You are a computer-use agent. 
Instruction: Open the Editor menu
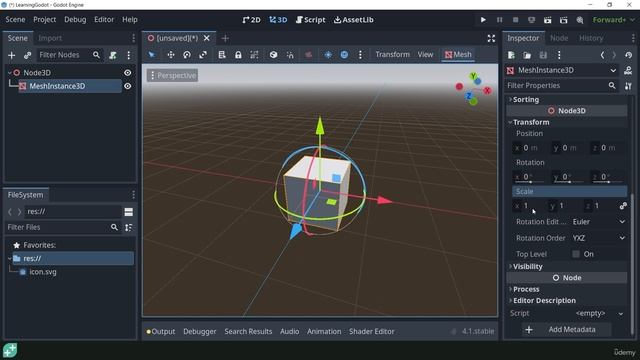point(104,20)
